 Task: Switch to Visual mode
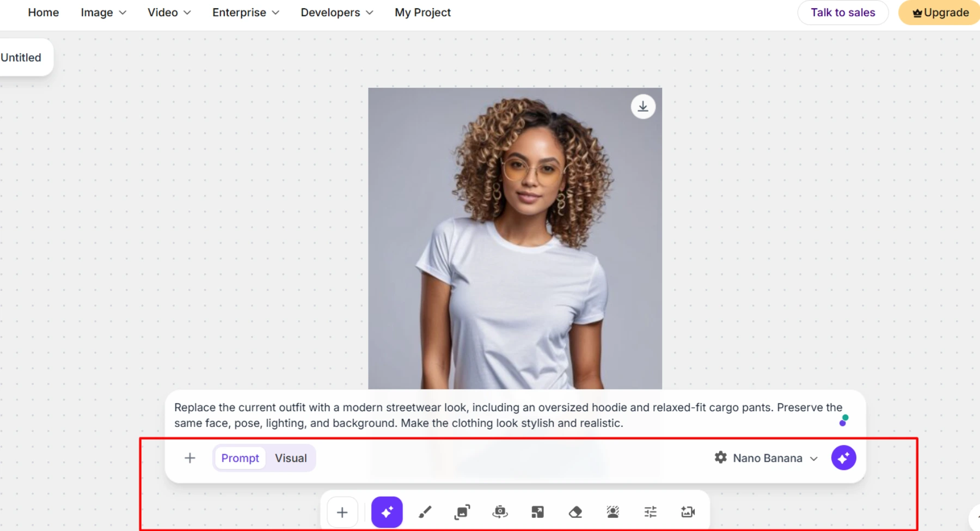291,458
